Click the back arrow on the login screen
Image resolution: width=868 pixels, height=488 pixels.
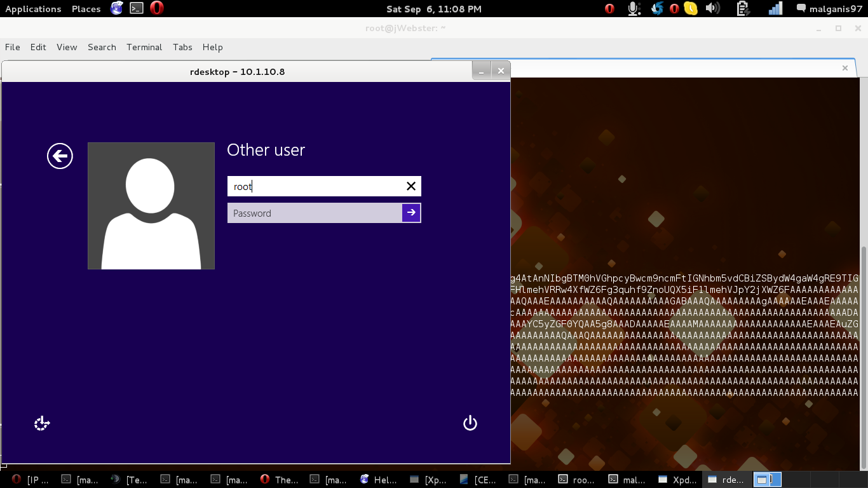[x=60, y=156]
